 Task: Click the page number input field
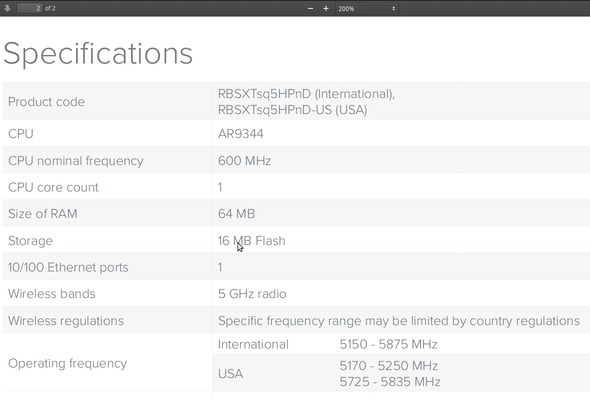tap(30, 8)
